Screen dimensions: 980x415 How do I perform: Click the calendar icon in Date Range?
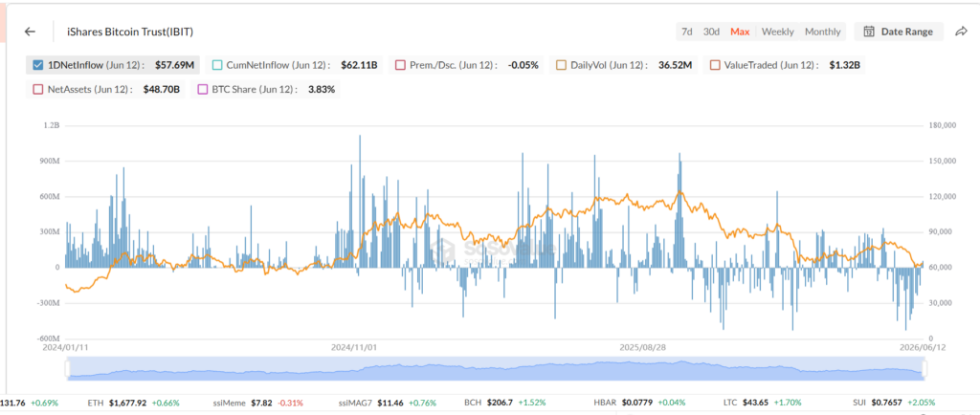coord(869,32)
